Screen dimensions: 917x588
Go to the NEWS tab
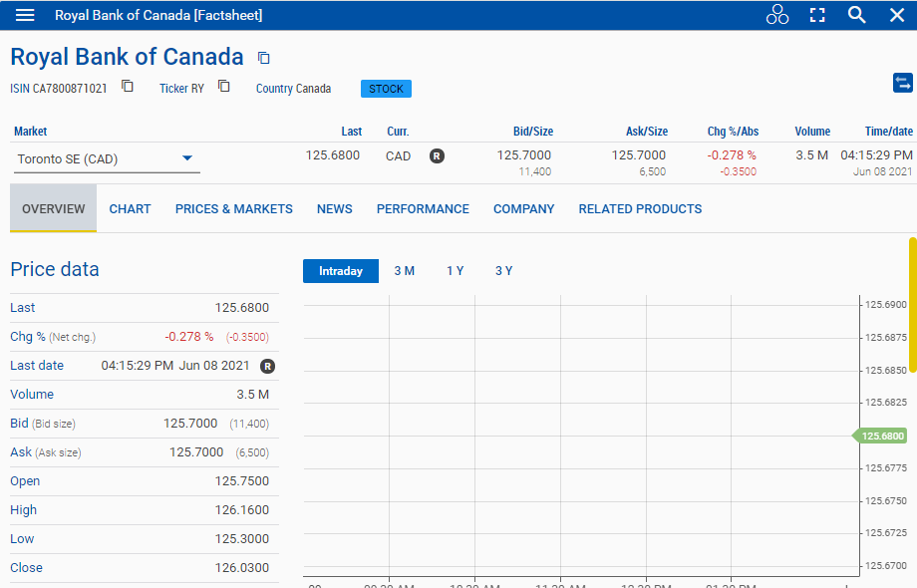coord(335,208)
